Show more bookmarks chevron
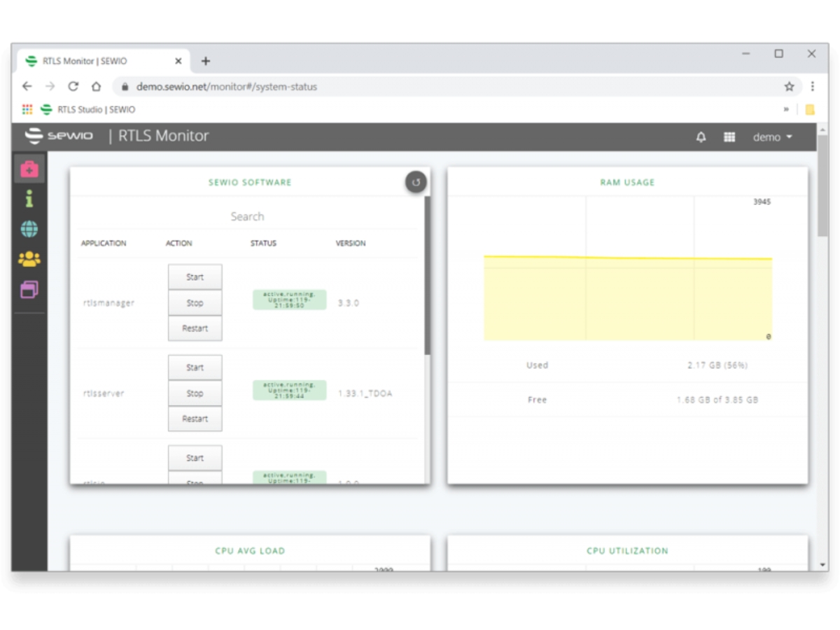Screen dimensions: 840x630 coord(786,109)
